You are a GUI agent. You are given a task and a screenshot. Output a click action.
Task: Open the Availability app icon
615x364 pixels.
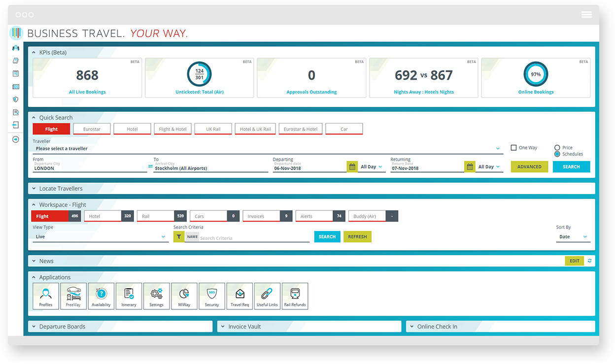click(x=101, y=296)
